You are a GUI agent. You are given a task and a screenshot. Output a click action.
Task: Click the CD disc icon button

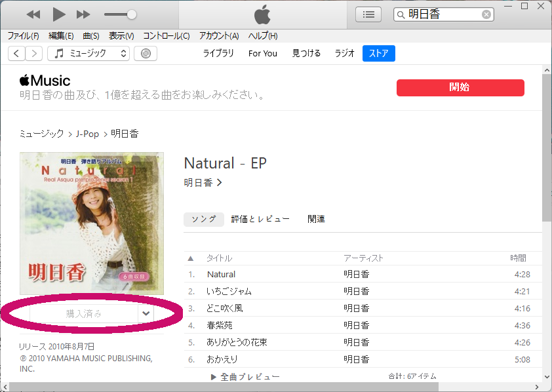[146, 54]
